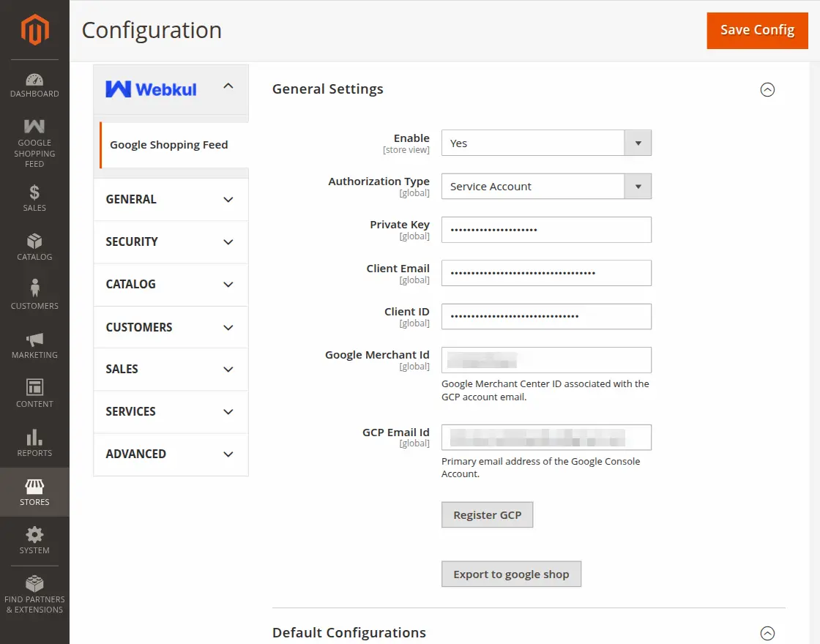Viewport: 820px width, 644px height.
Task: Click 'Google Merchant Center ID associated' help text
Action: (545, 390)
